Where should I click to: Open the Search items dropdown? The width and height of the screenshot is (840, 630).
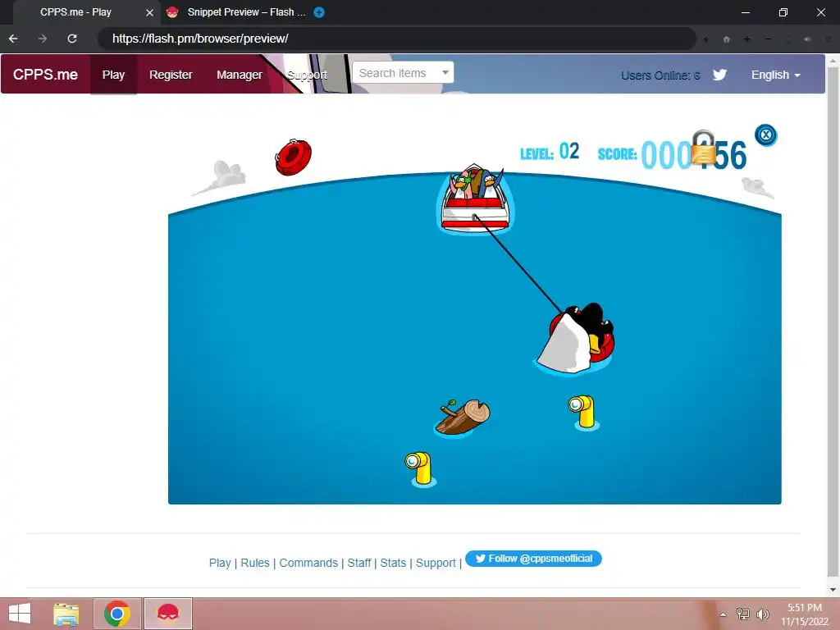(x=403, y=73)
